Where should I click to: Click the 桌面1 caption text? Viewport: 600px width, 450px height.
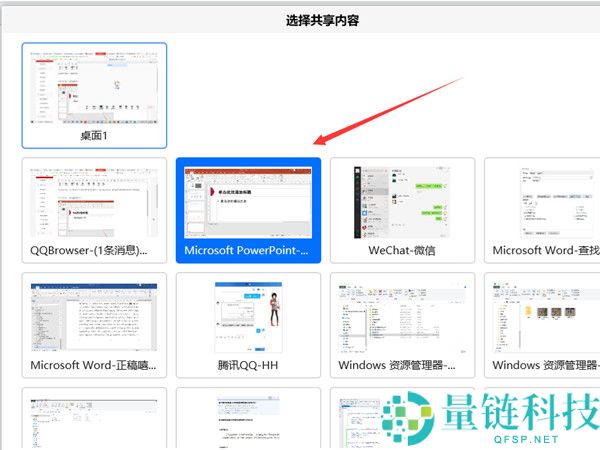tap(94, 135)
